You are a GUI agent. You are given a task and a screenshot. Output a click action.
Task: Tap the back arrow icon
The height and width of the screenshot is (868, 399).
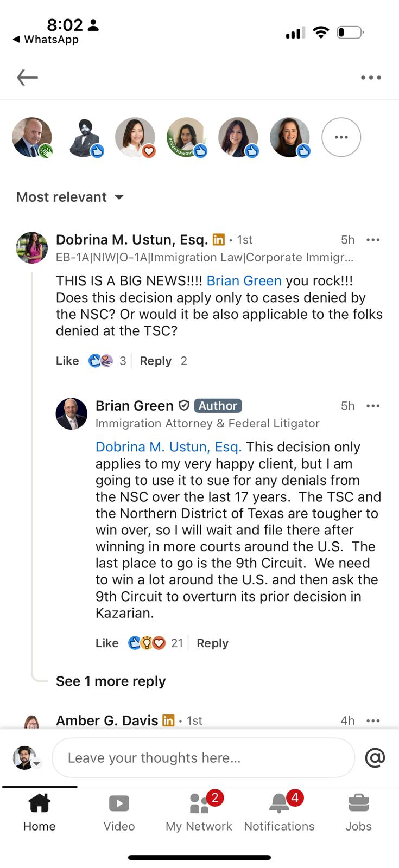[x=27, y=78]
